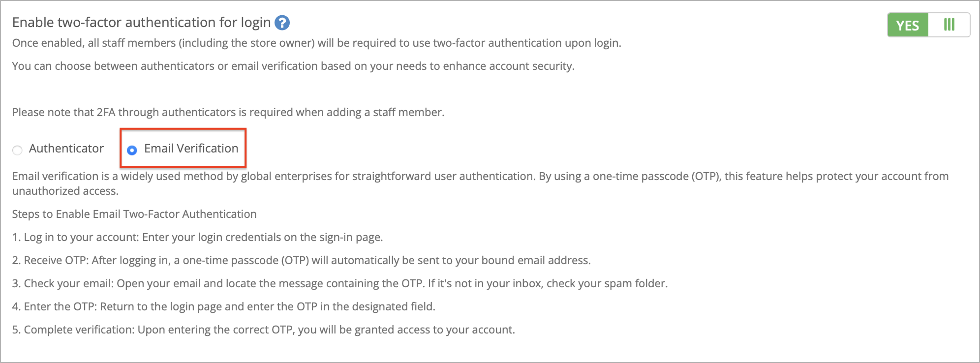Click the Authenticator option label
This screenshot has width=980, height=363.
tap(66, 149)
